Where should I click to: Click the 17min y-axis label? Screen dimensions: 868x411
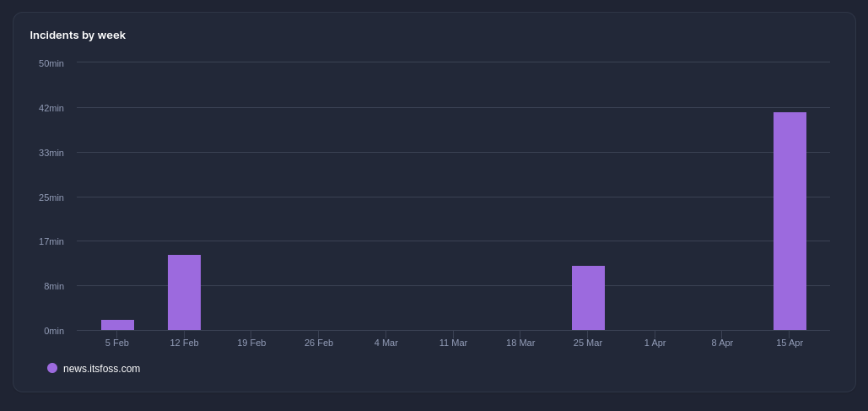click(51, 241)
